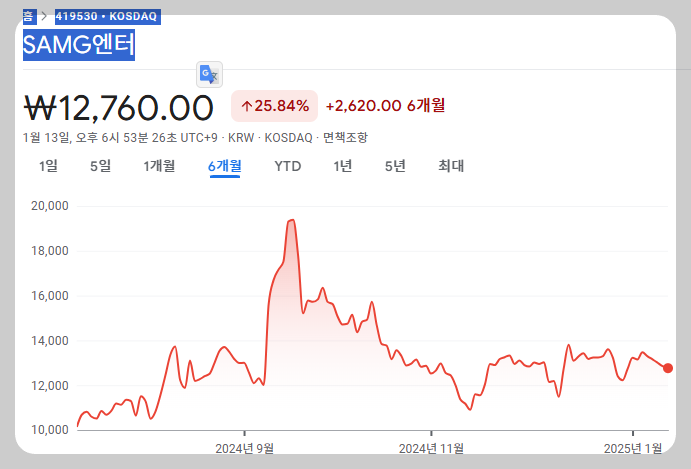
Task: Click the 12,000 y-axis label
Action: click(x=50, y=386)
